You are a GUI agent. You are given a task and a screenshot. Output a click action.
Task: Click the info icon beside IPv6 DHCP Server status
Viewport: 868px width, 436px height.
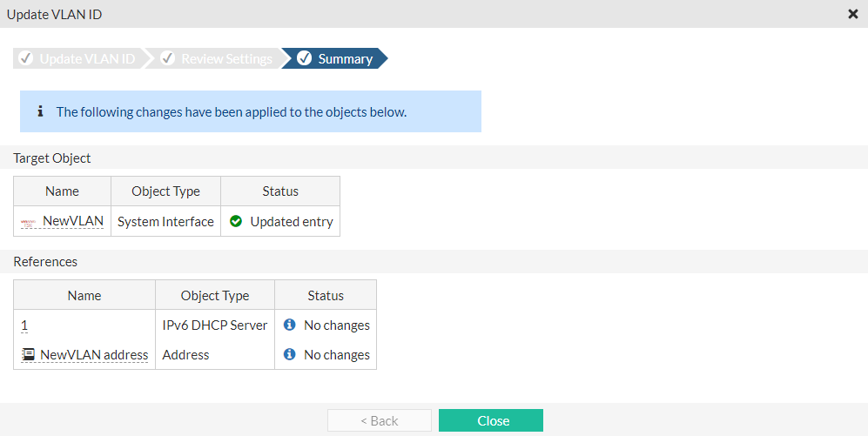290,325
